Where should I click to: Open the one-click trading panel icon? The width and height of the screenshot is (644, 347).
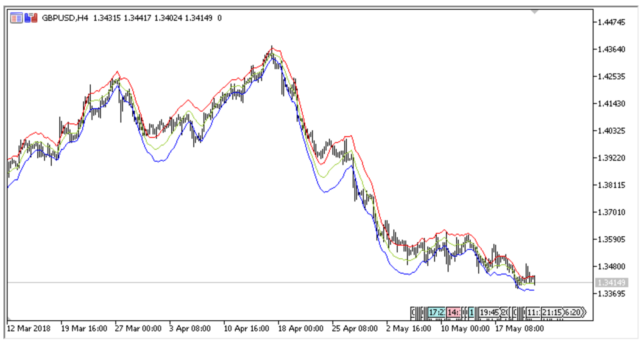[16, 18]
